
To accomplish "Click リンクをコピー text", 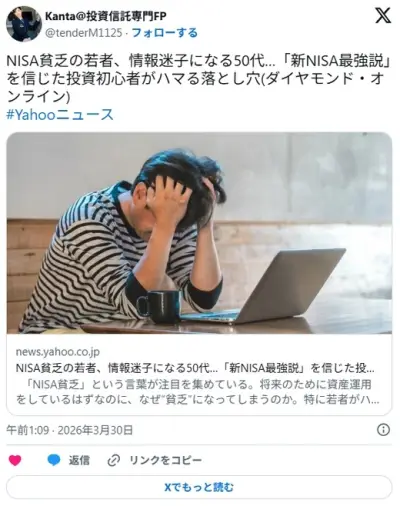I will [x=165, y=460].
